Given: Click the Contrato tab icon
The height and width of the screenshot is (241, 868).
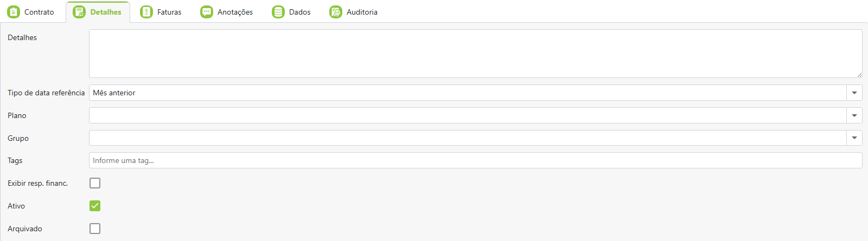Looking at the screenshot, I should tap(14, 12).
